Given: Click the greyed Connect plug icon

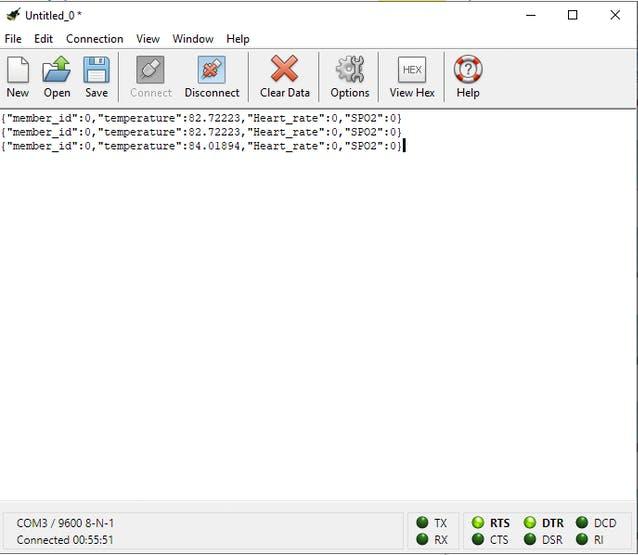Looking at the screenshot, I should coord(150,70).
